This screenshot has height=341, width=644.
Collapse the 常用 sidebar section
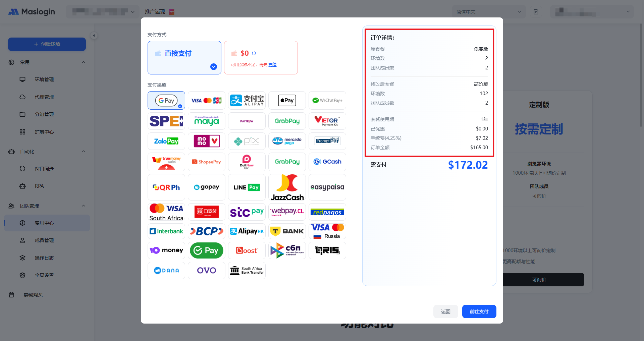[x=84, y=62]
